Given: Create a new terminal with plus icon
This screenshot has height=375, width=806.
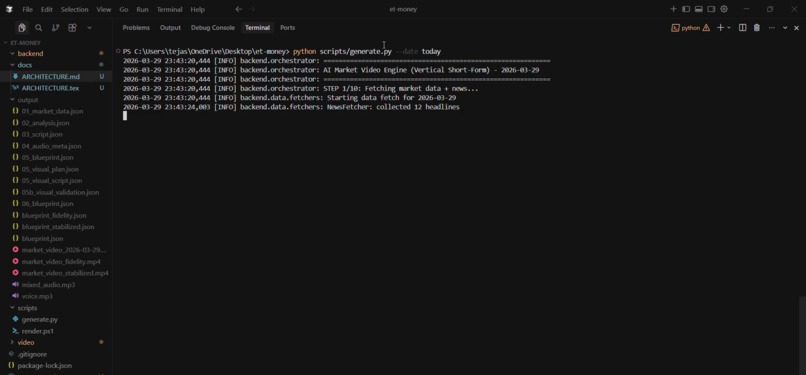Looking at the screenshot, I should 720,28.
